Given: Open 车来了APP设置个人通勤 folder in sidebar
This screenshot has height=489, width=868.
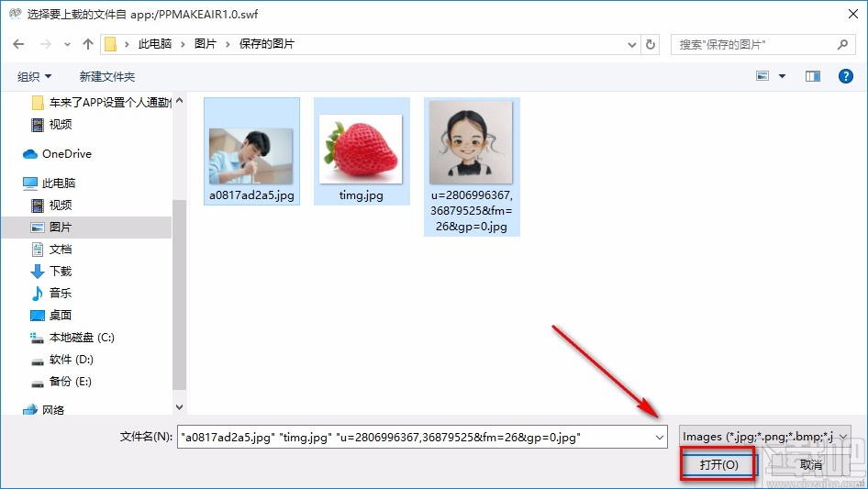Looking at the screenshot, I should click(x=101, y=103).
